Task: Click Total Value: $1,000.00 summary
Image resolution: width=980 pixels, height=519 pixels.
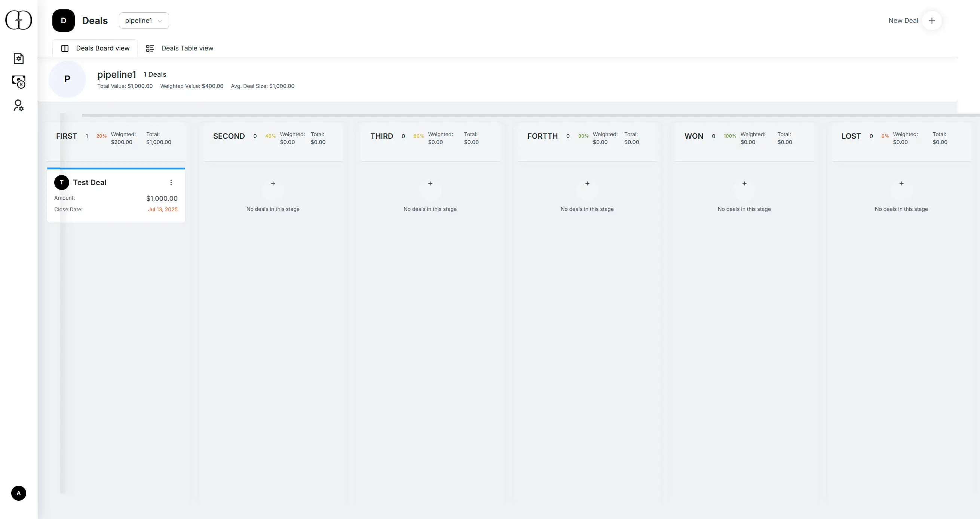Action: (125, 86)
